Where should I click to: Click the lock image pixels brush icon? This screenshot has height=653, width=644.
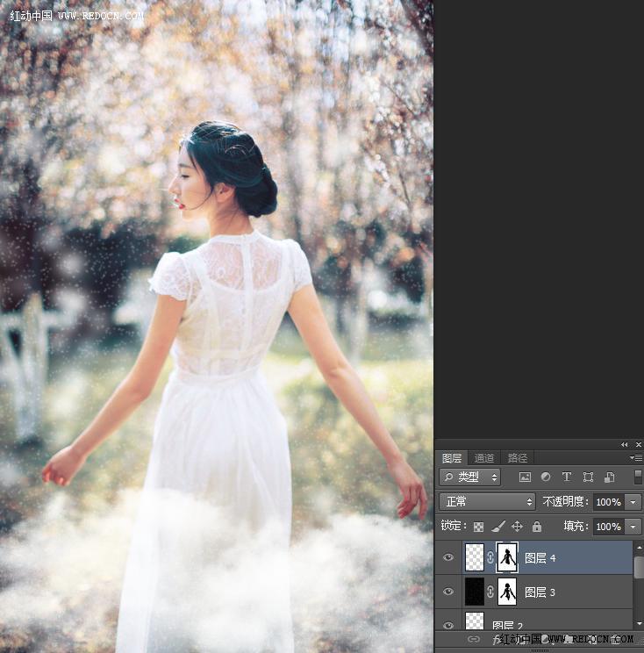[497, 527]
